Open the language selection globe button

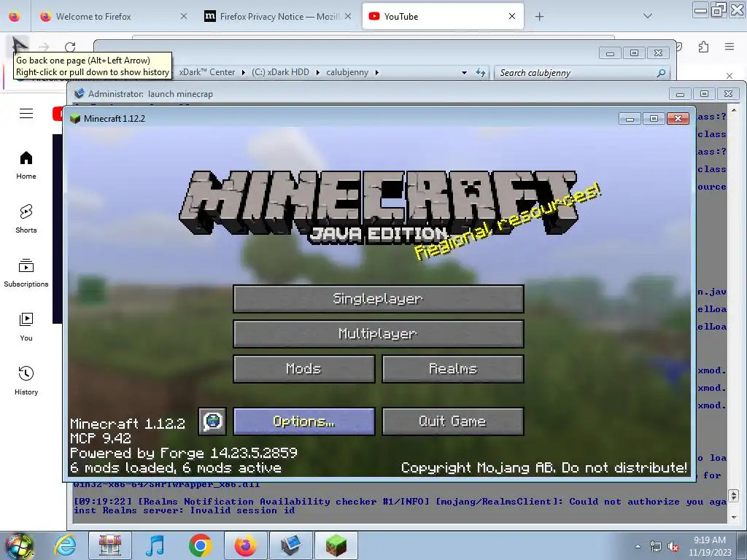tap(212, 421)
